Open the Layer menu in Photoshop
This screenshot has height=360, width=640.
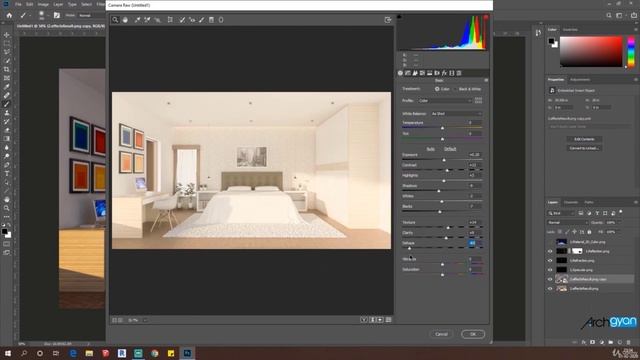tap(58, 4)
